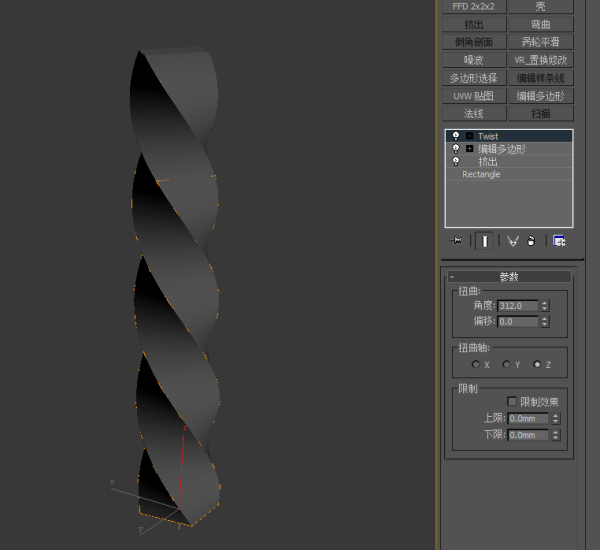Click the 噪波 (Noise) modifier button
This screenshot has height=550, width=600.
pos(474,60)
